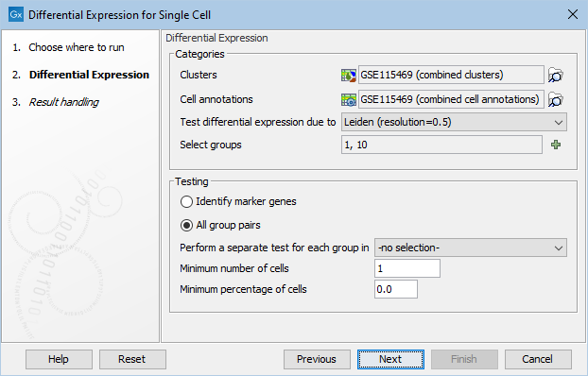588x376 pixels.
Task: Click the Help button
Action: 59,359
